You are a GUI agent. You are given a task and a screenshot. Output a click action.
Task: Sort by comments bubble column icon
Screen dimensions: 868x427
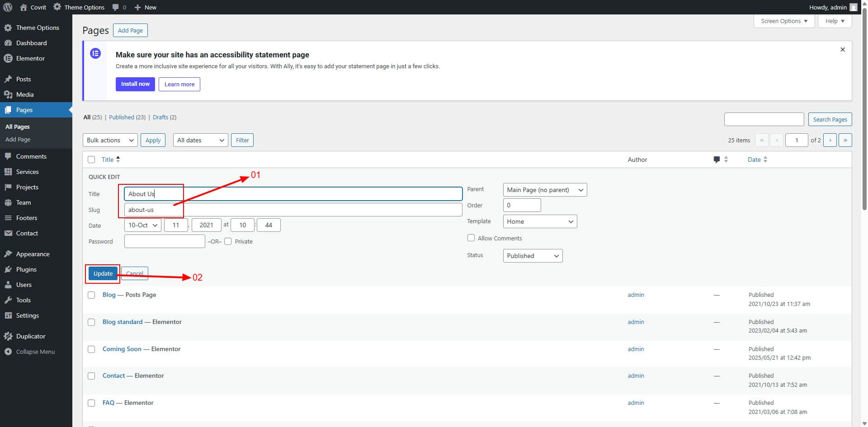click(717, 160)
